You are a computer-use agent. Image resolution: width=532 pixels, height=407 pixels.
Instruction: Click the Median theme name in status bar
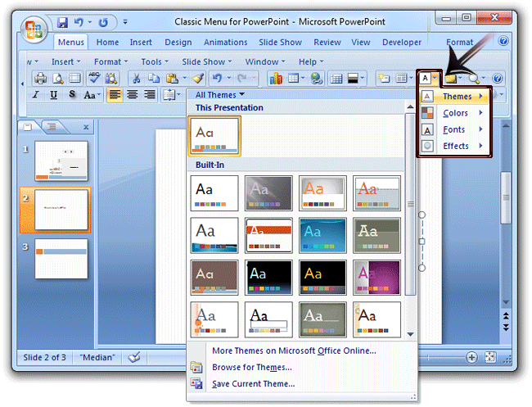97,357
